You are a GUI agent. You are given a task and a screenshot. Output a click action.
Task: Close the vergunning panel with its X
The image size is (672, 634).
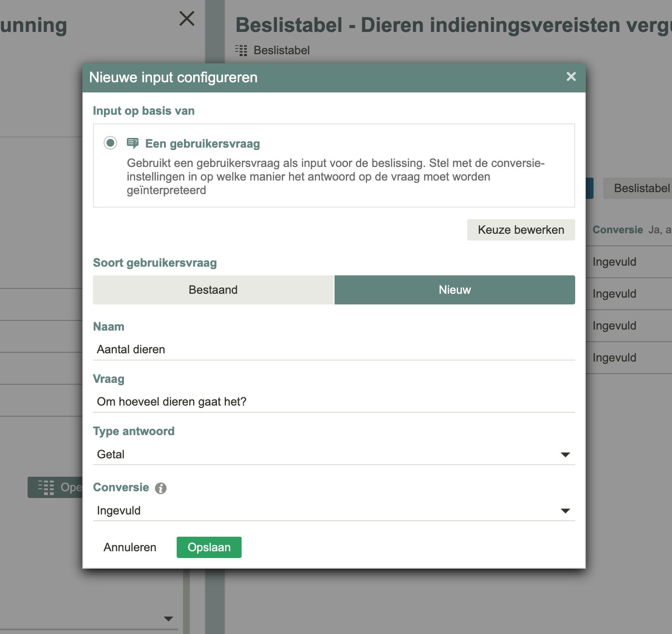coord(187,19)
